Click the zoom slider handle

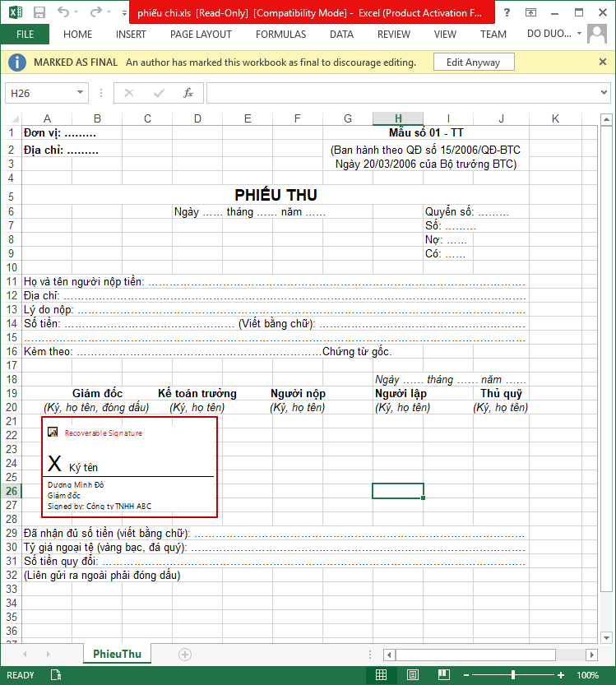513,675
